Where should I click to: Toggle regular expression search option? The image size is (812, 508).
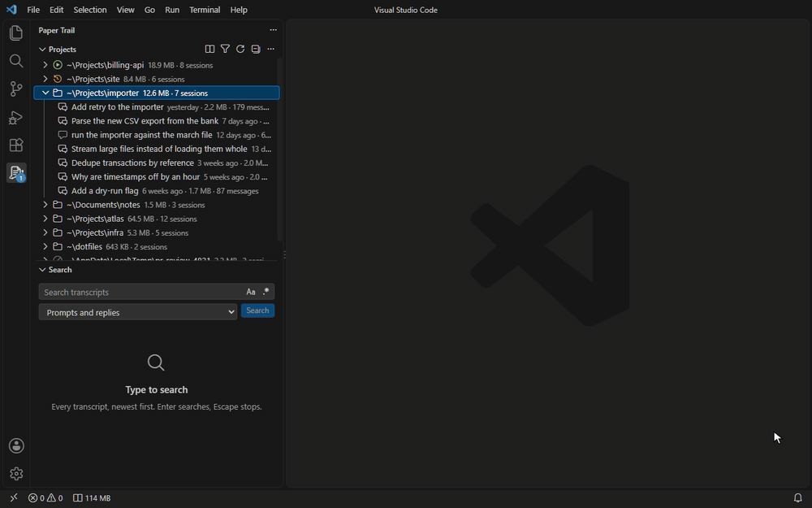point(266,292)
